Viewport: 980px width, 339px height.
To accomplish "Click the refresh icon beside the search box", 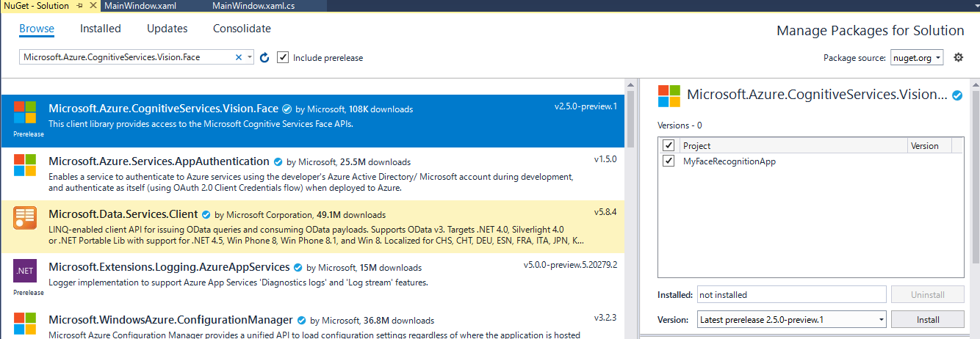I will click(x=264, y=57).
